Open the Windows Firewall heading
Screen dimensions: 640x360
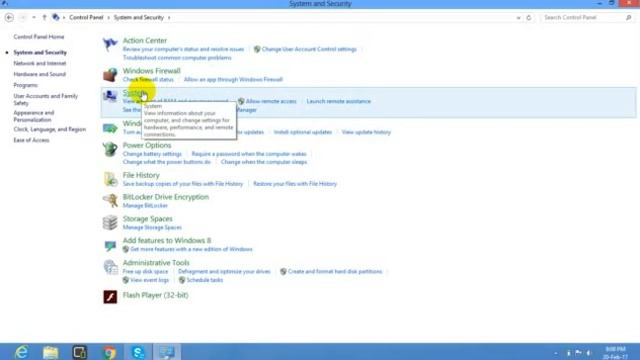tap(151, 71)
